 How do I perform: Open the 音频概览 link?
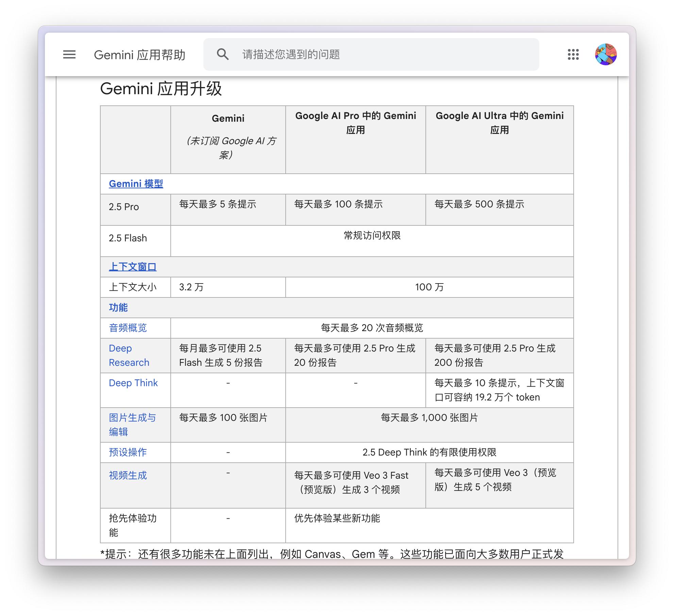coord(128,328)
